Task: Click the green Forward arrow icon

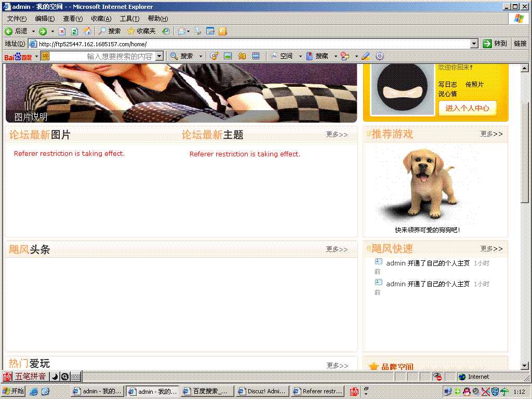Action: coord(43,31)
